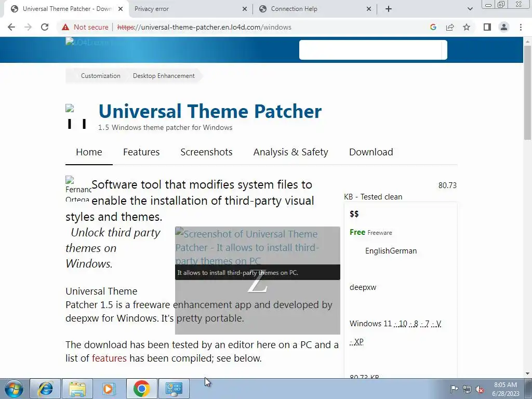Click the LO4D site search box
This screenshot has width=532, height=399.
pos(373,50)
